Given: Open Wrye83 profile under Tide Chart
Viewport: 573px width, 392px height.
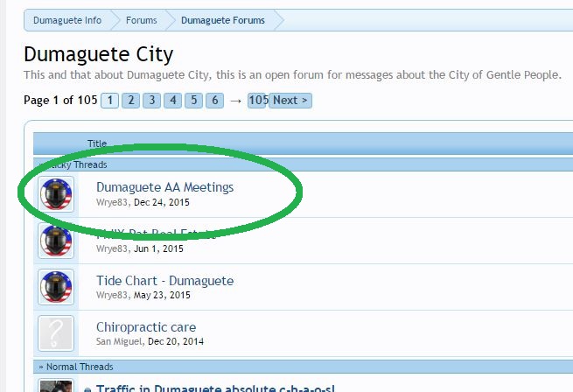Looking at the screenshot, I should (112, 295).
